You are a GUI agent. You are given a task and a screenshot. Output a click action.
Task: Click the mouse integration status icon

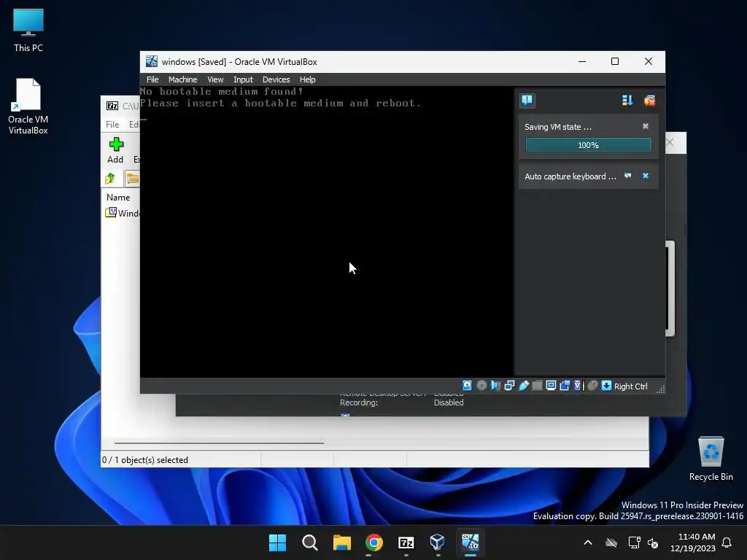[592, 386]
